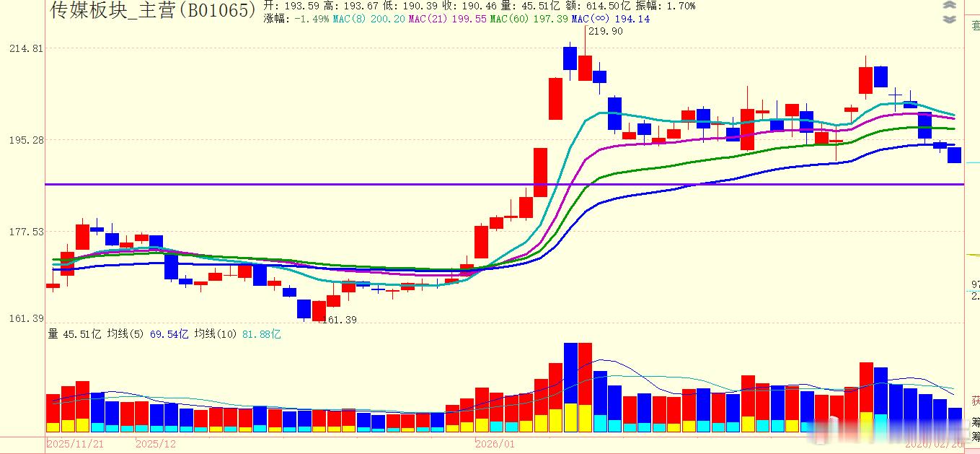Click the low price value 190.39

(x=422, y=6)
